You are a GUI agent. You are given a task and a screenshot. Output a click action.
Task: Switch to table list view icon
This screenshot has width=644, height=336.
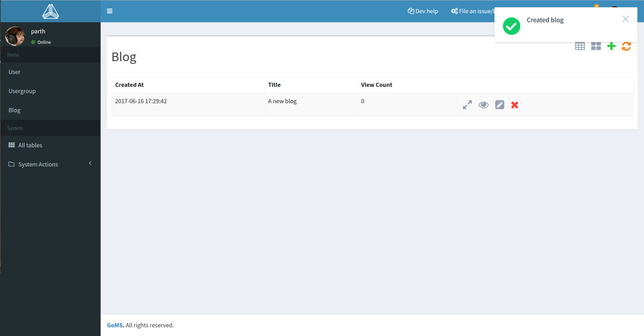pos(580,46)
